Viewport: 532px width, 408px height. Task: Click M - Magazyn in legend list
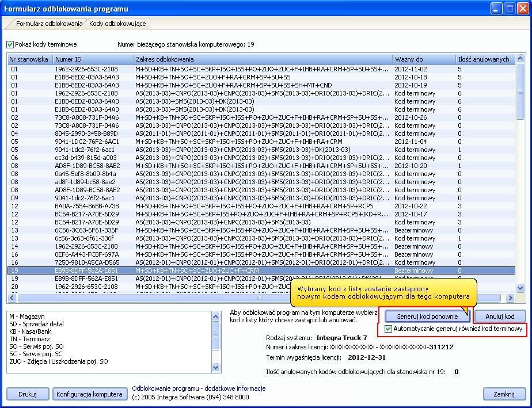click(27, 317)
